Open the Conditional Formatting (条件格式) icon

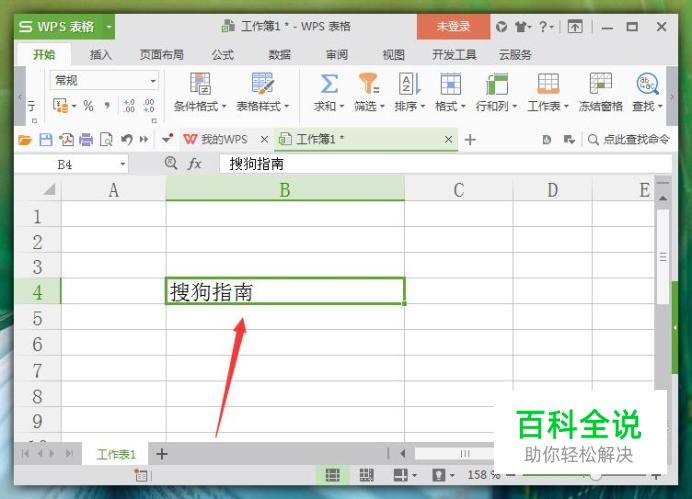pos(199,84)
